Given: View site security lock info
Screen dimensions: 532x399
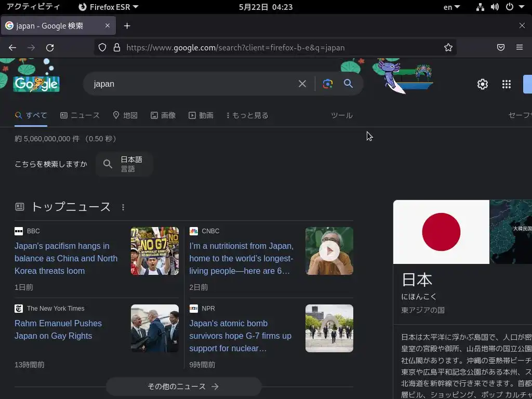Looking at the screenshot, I should pos(117,47).
